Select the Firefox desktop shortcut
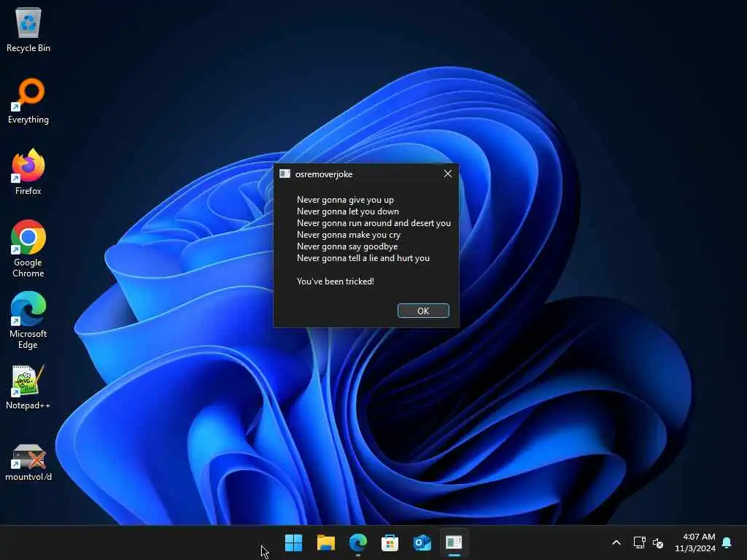This screenshot has width=747, height=560. [28, 172]
